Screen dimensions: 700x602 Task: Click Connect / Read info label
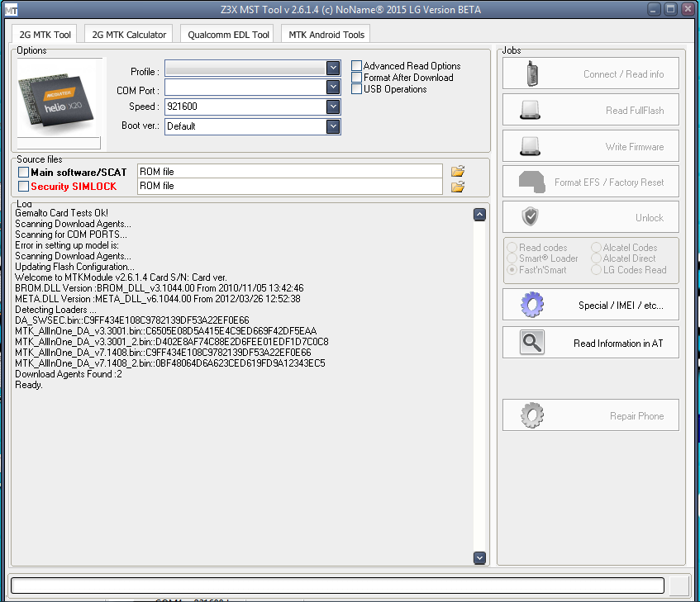click(623, 74)
